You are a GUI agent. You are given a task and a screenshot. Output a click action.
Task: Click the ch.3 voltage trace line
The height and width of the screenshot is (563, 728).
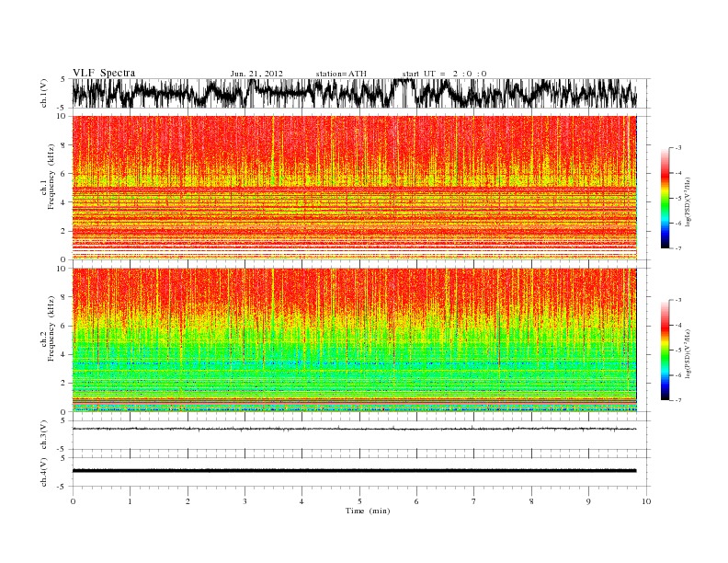point(355,429)
